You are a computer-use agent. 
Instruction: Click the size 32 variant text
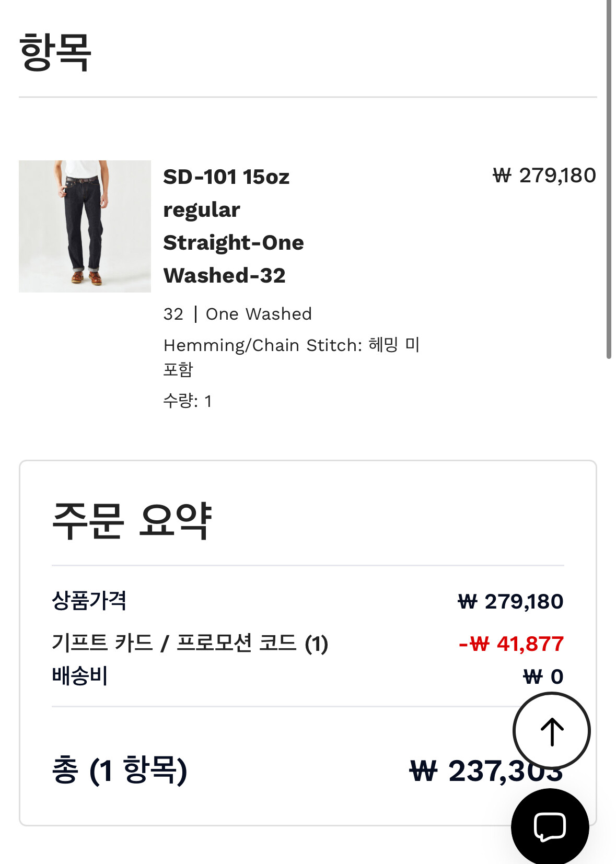[x=173, y=314]
